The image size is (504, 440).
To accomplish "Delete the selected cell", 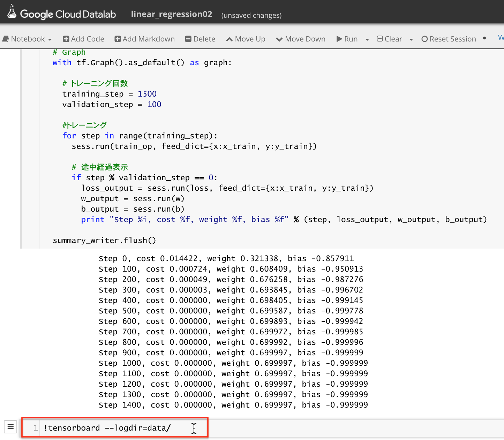I will coord(200,39).
